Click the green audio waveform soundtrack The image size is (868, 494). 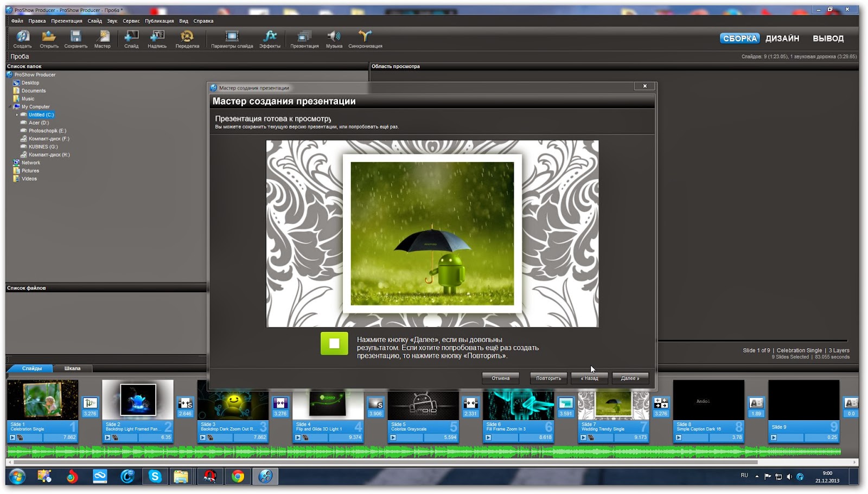point(423,451)
